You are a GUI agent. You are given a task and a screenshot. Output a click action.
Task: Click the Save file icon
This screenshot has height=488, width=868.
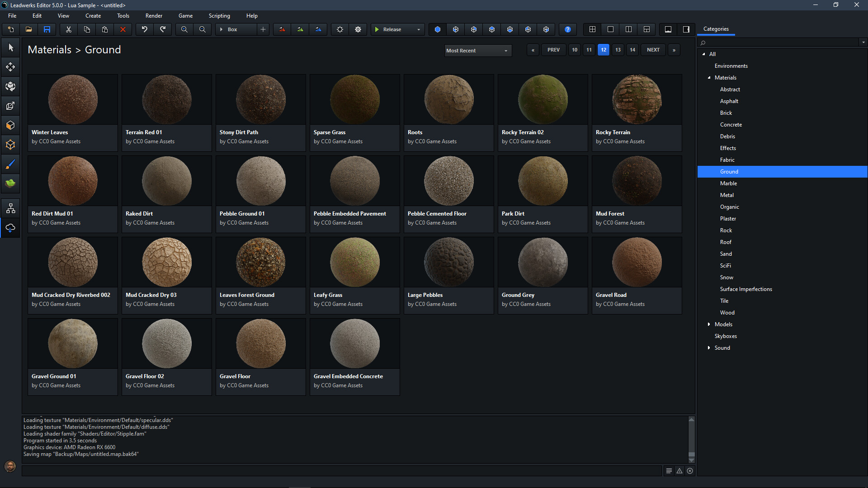[x=47, y=29]
